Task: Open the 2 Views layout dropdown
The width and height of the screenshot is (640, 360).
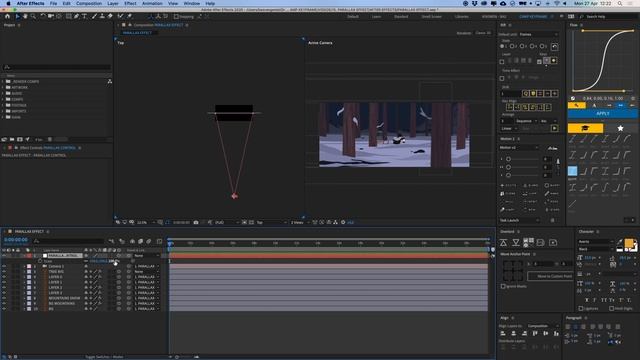Action: pos(300,222)
